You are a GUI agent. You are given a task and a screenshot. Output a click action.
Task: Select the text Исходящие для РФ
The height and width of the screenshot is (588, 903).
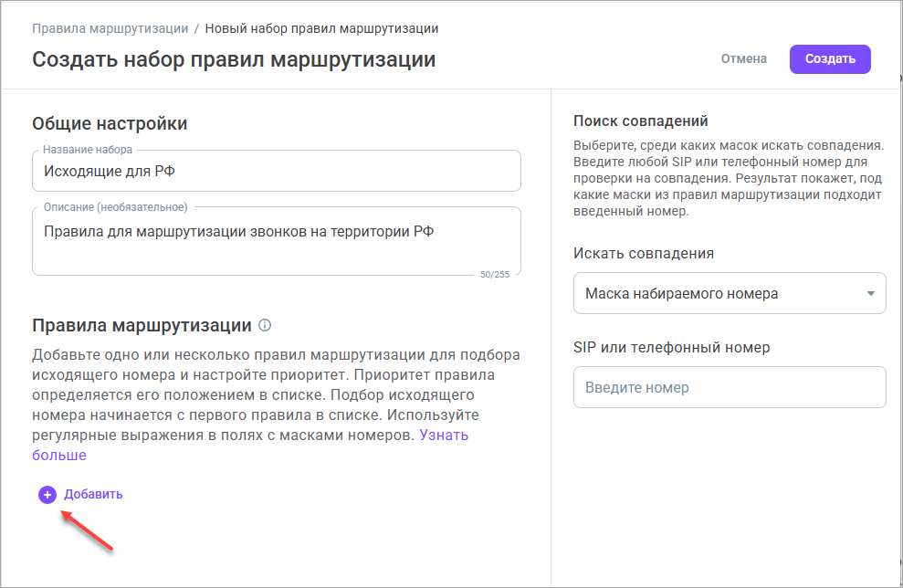point(110,170)
